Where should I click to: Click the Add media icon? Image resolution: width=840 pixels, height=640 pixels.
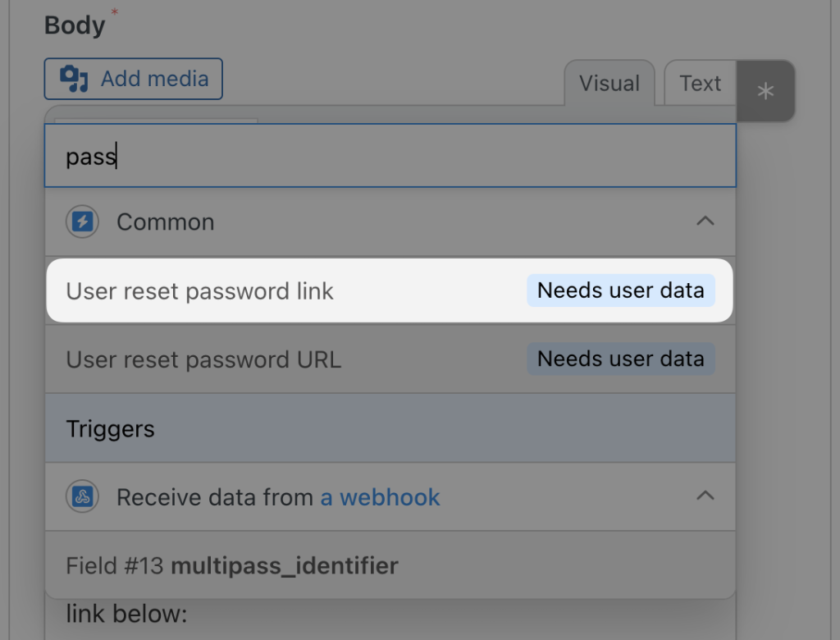click(x=75, y=79)
